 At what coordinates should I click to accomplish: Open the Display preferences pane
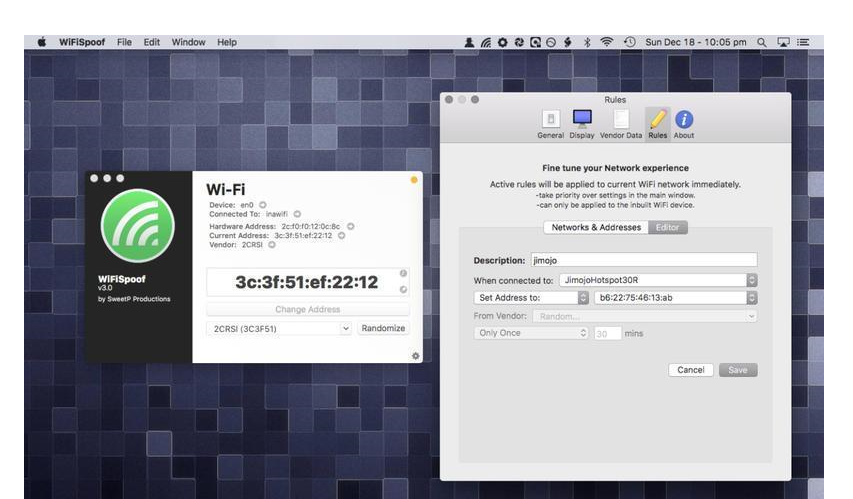click(x=582, y=124)
